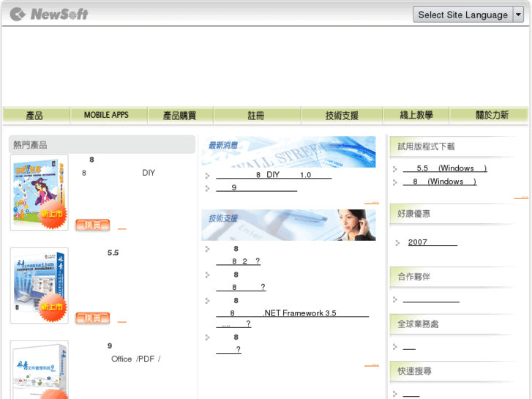Image resolution: width=532 pixels, height=399 pixels.
Task: Click the 好康優惠 section heading
Action: click(x=413, y=214)
